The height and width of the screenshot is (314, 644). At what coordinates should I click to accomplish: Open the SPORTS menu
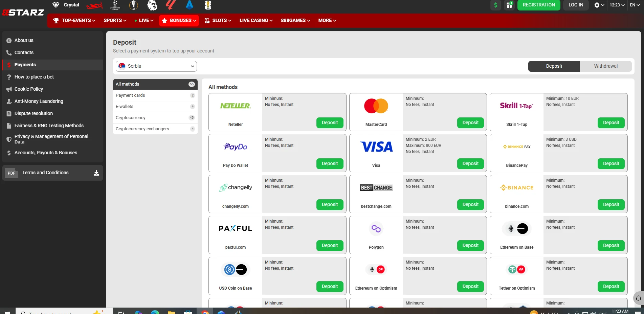(x=115, y=21)
